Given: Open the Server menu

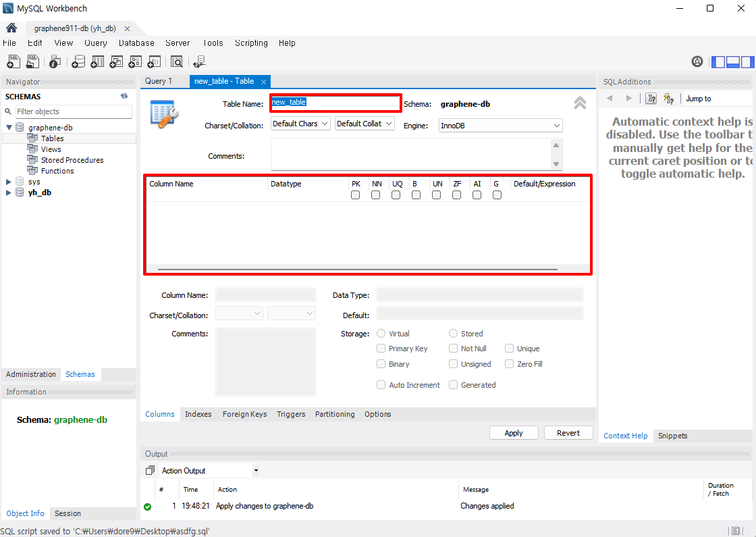Looking at the screenshot, I should (x=178, y=43).
